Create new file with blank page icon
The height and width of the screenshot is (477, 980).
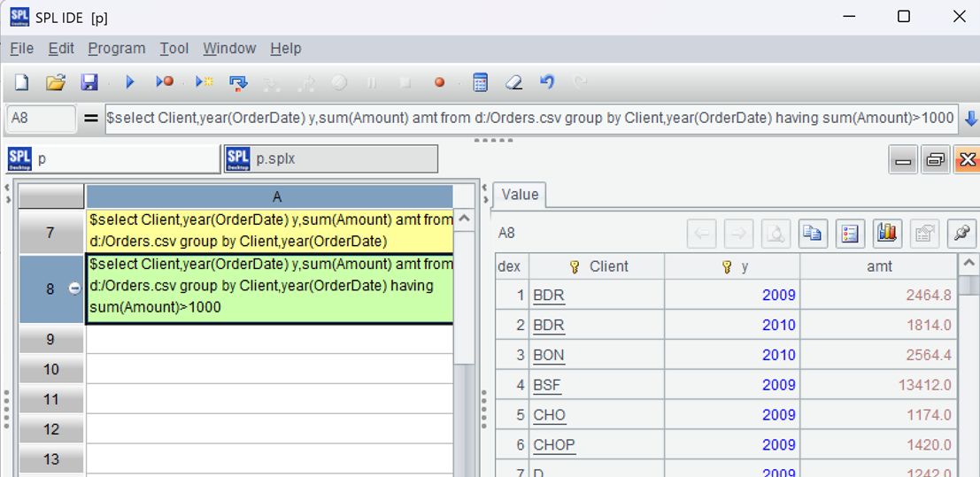[22, 82]
